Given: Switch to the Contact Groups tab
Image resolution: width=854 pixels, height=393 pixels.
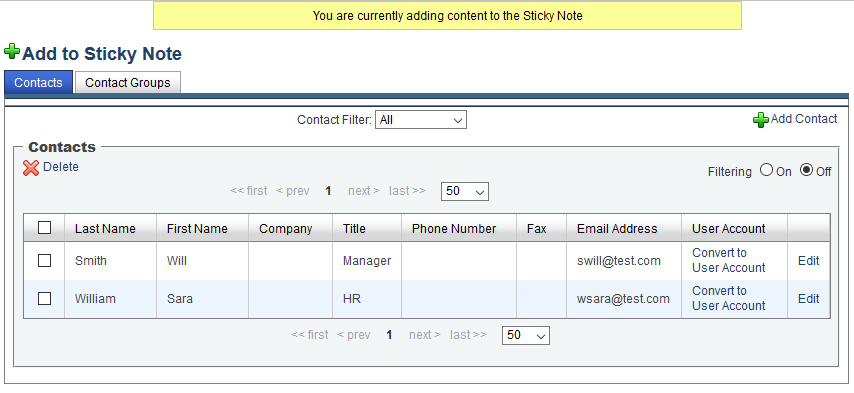Looking at the screenshot, I should click(x=128, y=83).
